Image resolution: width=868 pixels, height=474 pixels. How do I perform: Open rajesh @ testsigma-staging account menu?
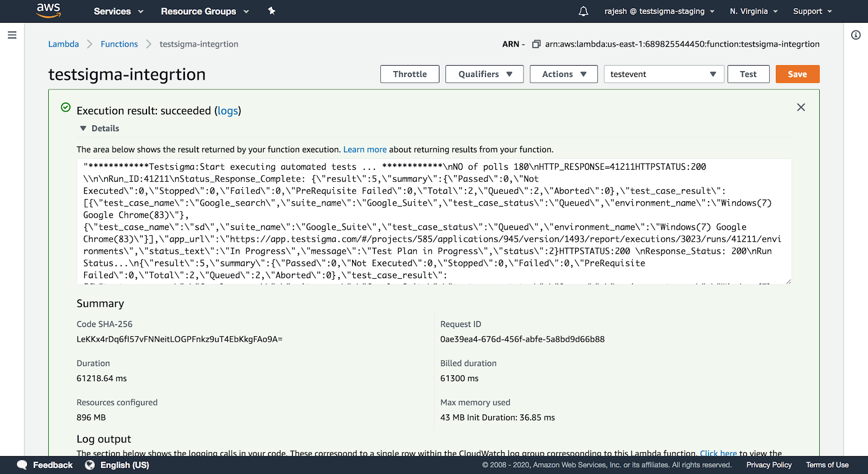click(659, 11)
